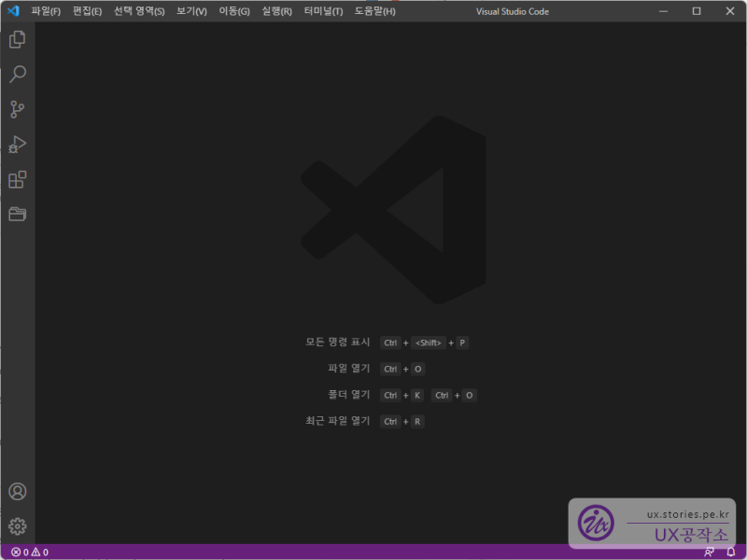The image size is (747, 560).
Task: Open the 실행(R) menu
Action: [x=276, y=11]
